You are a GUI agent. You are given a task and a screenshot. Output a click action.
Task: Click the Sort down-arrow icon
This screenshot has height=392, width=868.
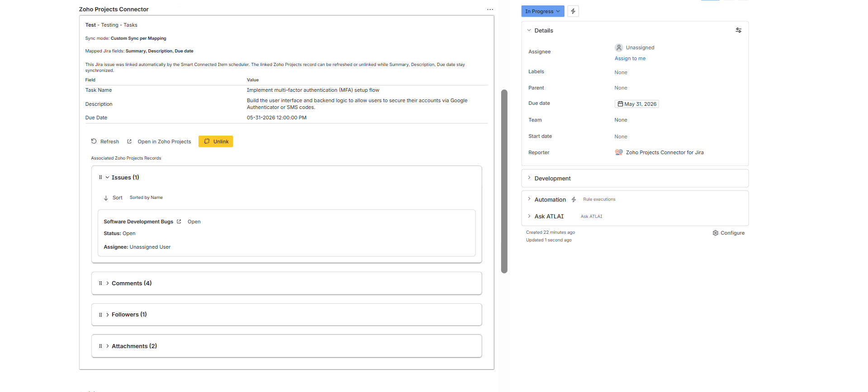[106, 198]
